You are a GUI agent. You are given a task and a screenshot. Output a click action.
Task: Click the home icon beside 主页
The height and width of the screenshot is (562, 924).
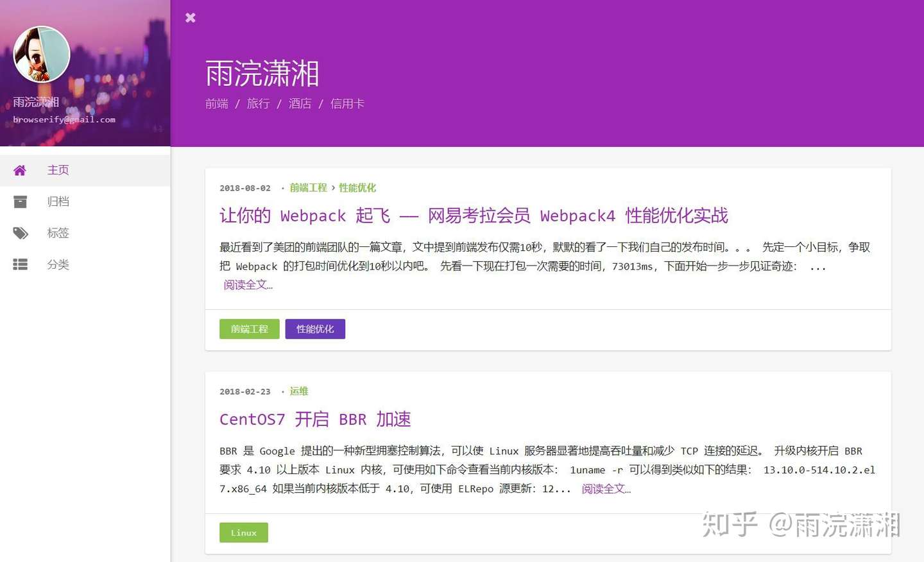click(x=20, y=170)
